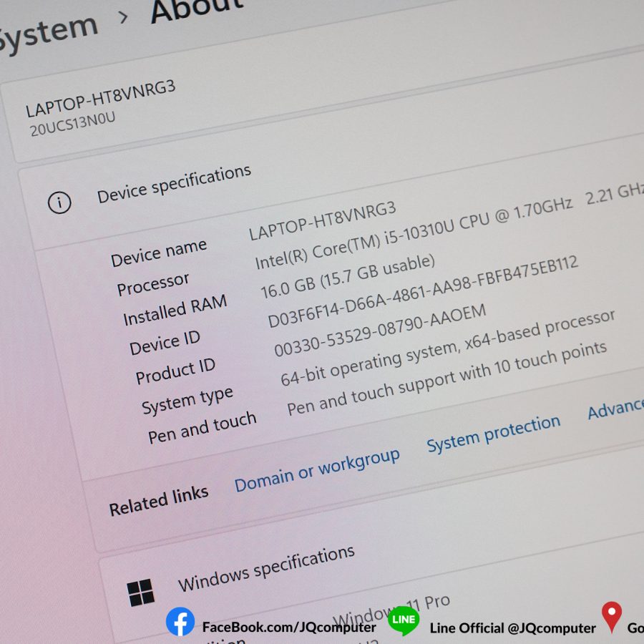Screen dimensions: 644x644
Task: Click the Device ID label
Action: tap(165, 343)
